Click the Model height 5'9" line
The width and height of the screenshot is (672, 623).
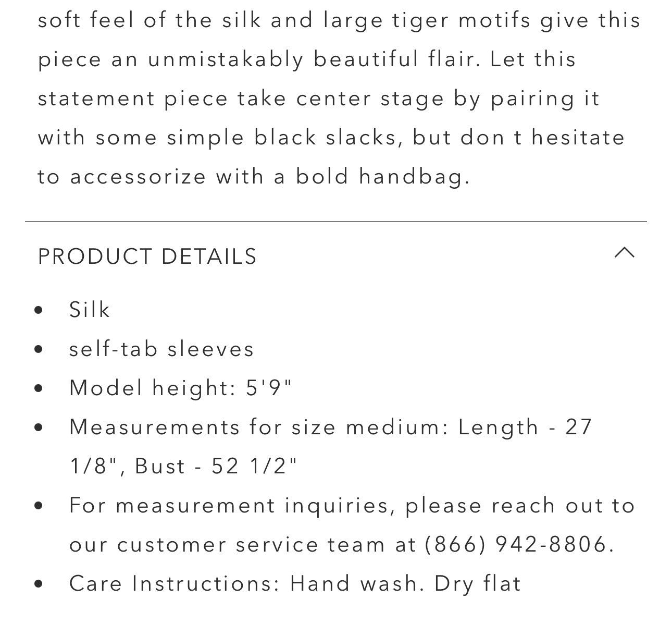(x=180, y=388)
